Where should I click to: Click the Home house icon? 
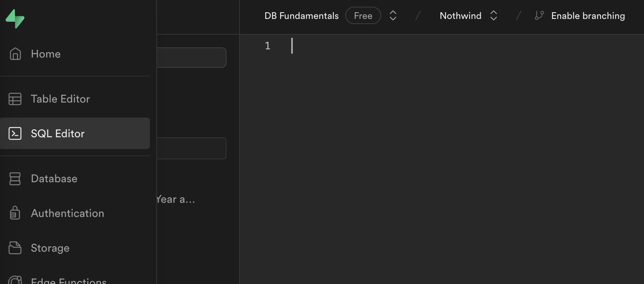tap(15, 54)
